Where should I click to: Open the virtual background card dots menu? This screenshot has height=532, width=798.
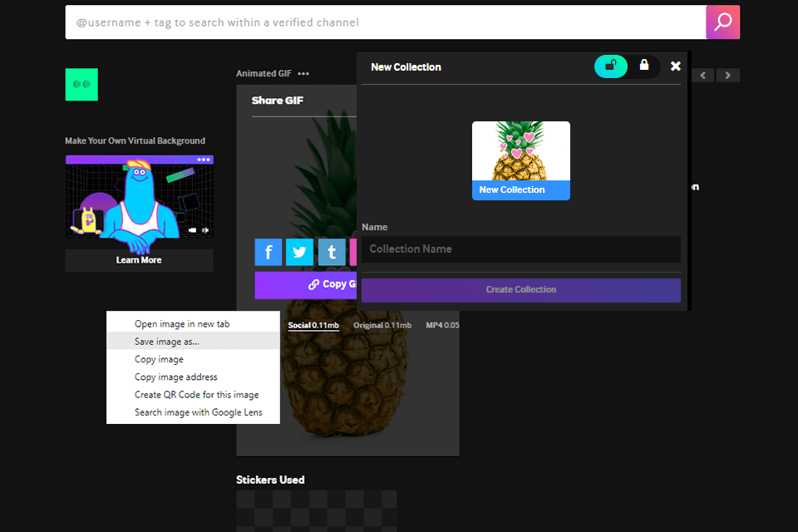click(x=204, y=160)
